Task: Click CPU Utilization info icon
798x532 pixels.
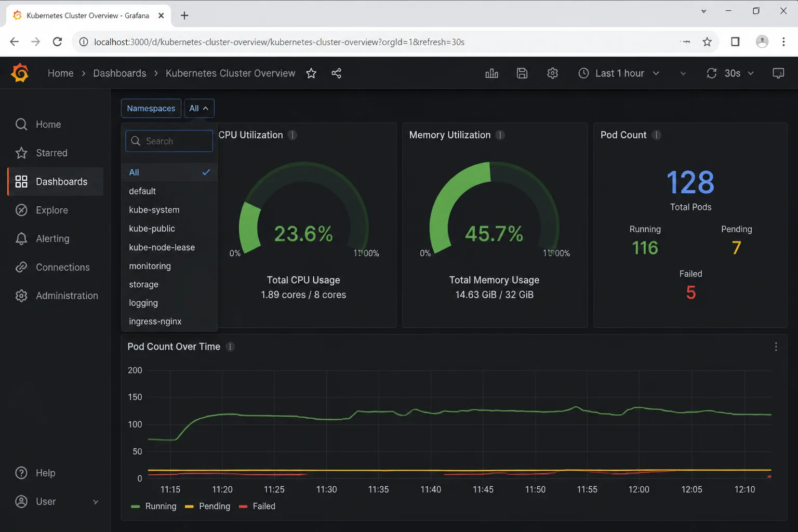Action: [x=292, y=135]
